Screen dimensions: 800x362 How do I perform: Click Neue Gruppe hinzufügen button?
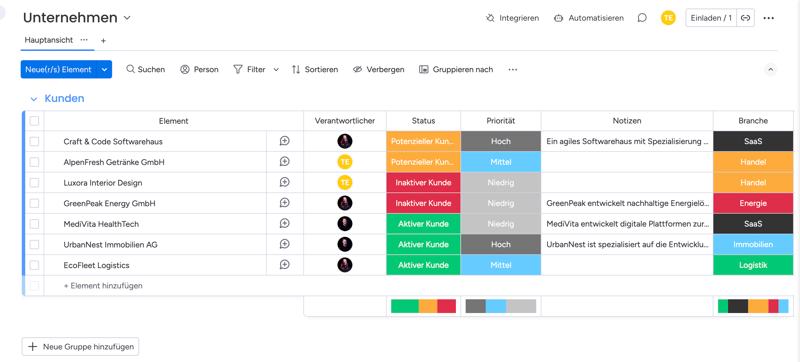pos(80,347)
